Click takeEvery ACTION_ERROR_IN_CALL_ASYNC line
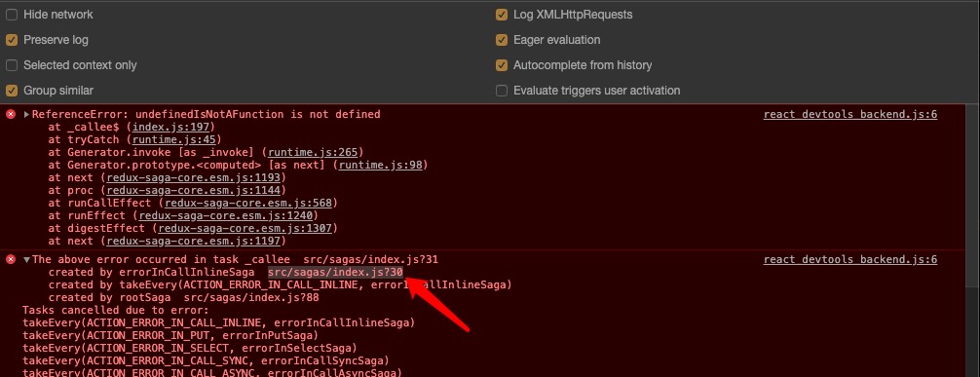This screenshot has width=980, height=377. (x=211, y=373)
